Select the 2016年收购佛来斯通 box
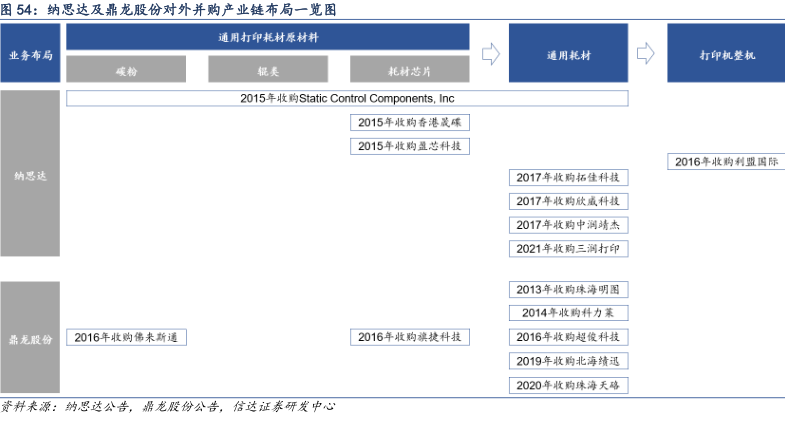The height and width of the screenshot is (422, 785). pyautogui.click(x=126, y=337)
